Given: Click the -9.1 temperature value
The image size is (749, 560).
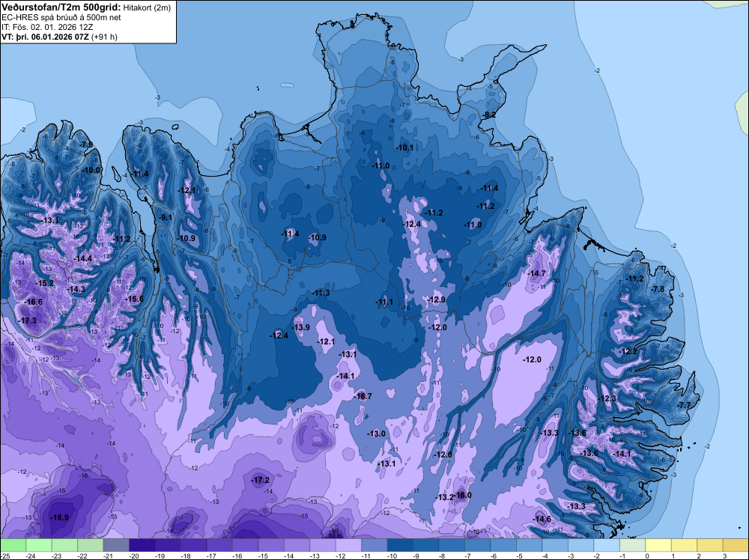Looking at the screenshot, I should [166, 217].
